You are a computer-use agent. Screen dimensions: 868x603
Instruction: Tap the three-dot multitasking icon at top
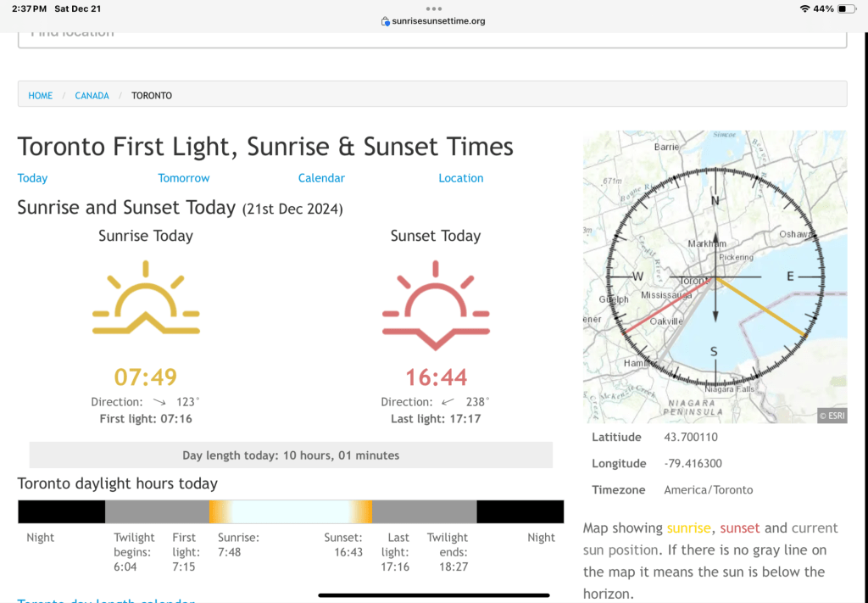click(x=434, y=8)
